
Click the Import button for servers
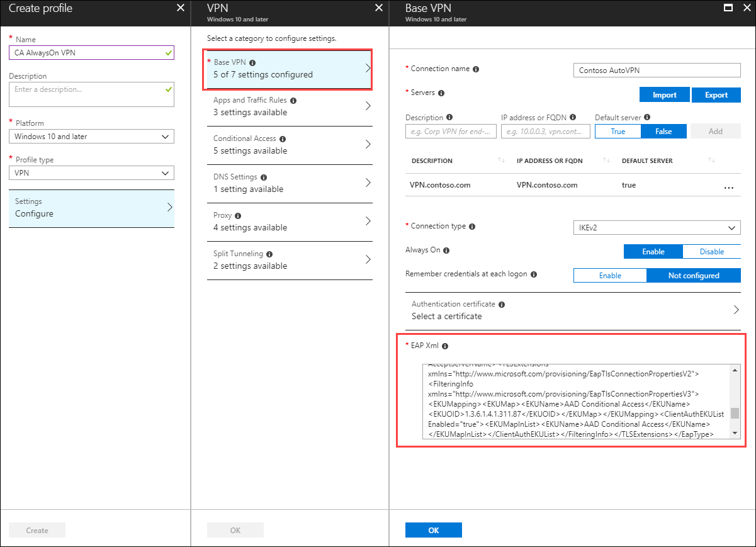pos(664,94)
